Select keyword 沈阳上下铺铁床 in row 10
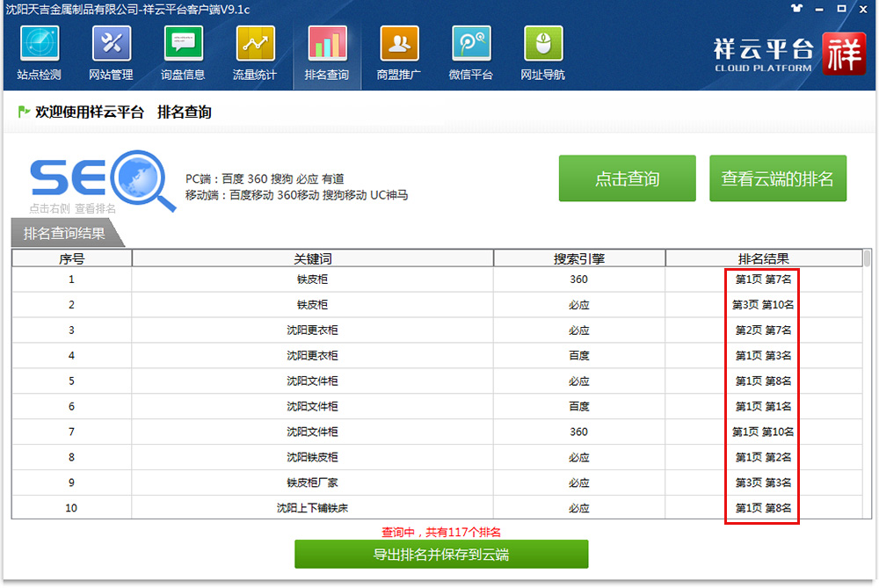 pyautogui.click(x=312, y=508)
